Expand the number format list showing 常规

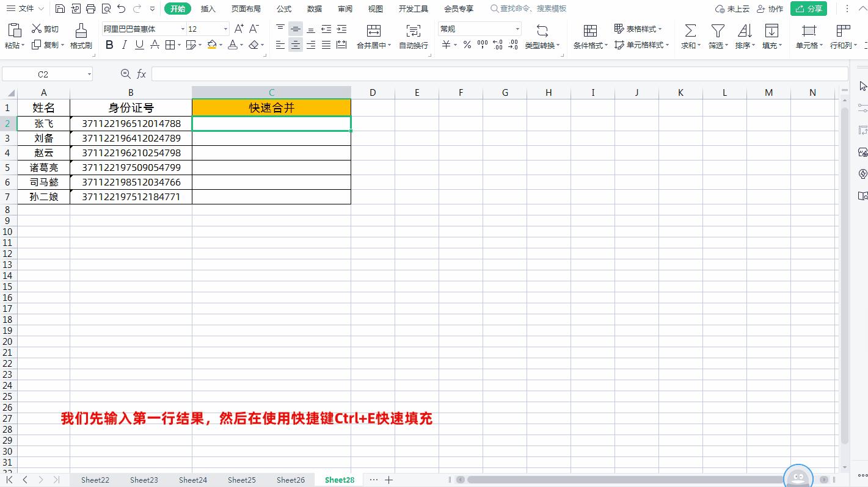[x=516, y=28]
